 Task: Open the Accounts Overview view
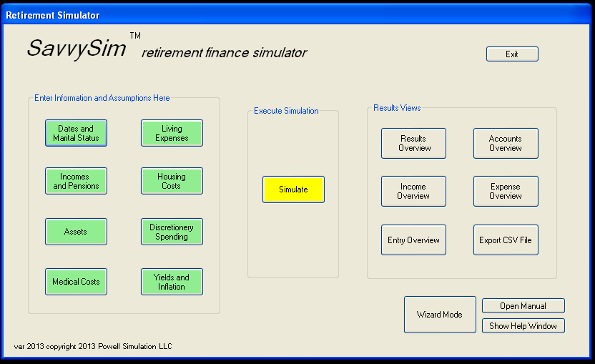tap(506, 143)
